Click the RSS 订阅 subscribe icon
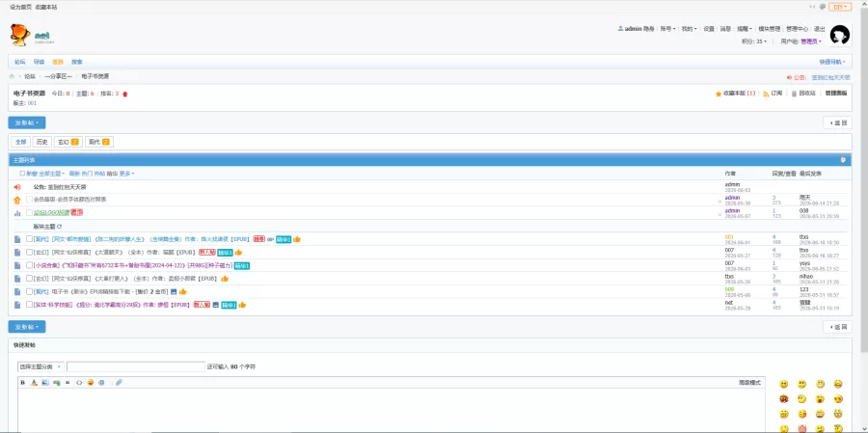 tap(766, 94)
